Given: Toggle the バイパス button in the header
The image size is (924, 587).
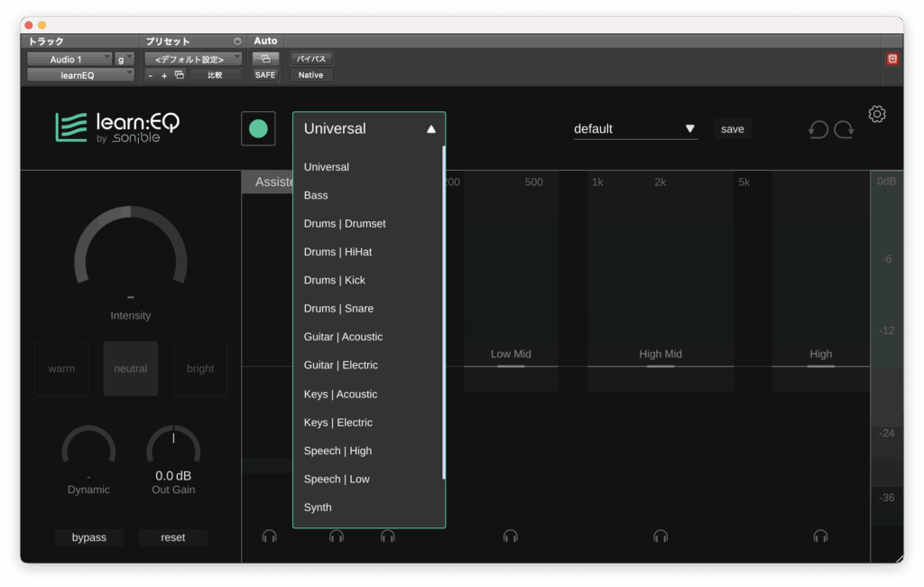Looking at the screenshot, I should click(311, 59).
